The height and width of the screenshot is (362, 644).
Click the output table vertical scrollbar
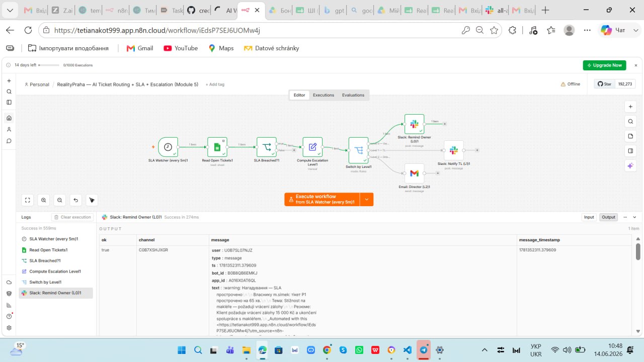coord(638,251)
